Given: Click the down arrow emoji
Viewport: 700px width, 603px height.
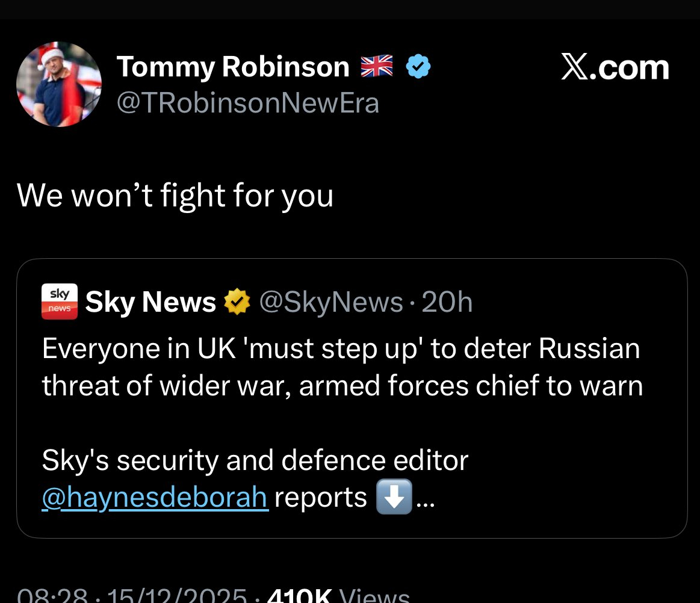Looking at the screenshot, I should coord(394,497).
